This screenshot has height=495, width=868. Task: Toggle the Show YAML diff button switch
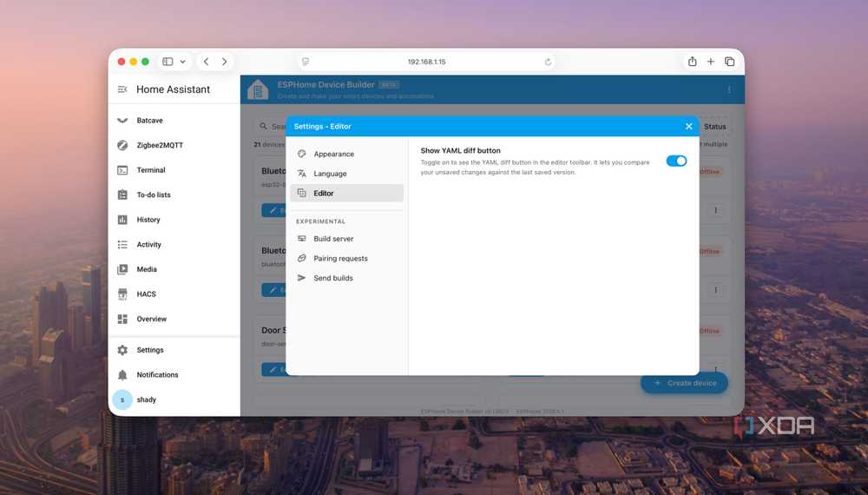(676, 162)
